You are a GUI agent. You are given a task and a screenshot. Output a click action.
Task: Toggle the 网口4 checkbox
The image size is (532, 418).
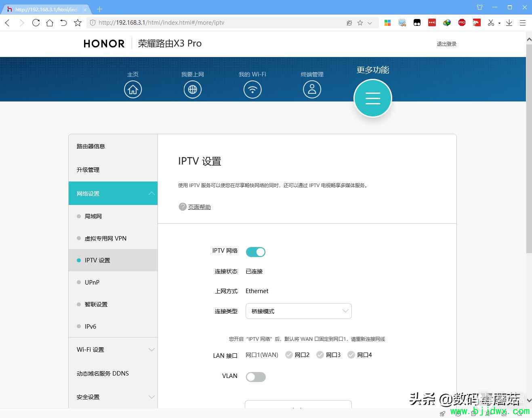[351, 355]
